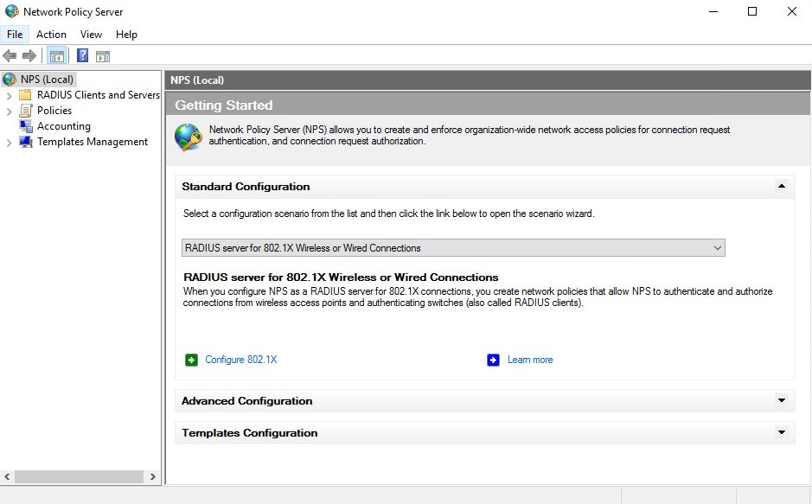Select Policies in the console tree
Screen dimensions: 812x504
(x=54, y=110)
